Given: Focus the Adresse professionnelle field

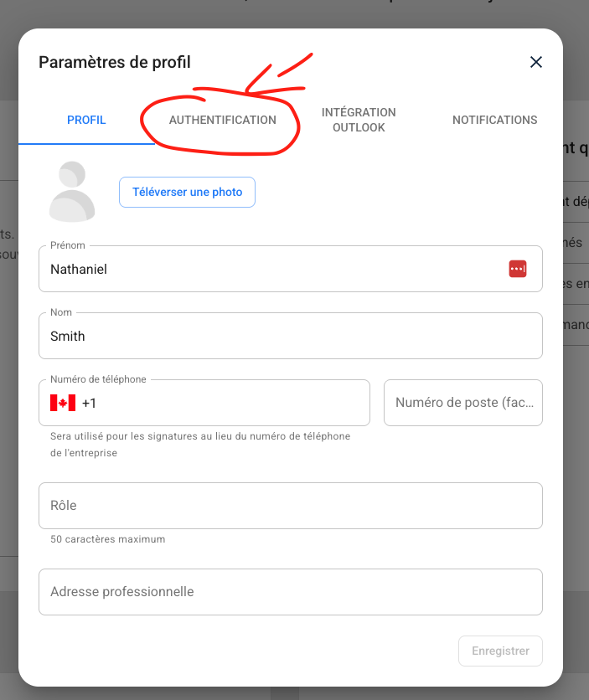Looking at the screenshot, I should click(x=290, y=592).
